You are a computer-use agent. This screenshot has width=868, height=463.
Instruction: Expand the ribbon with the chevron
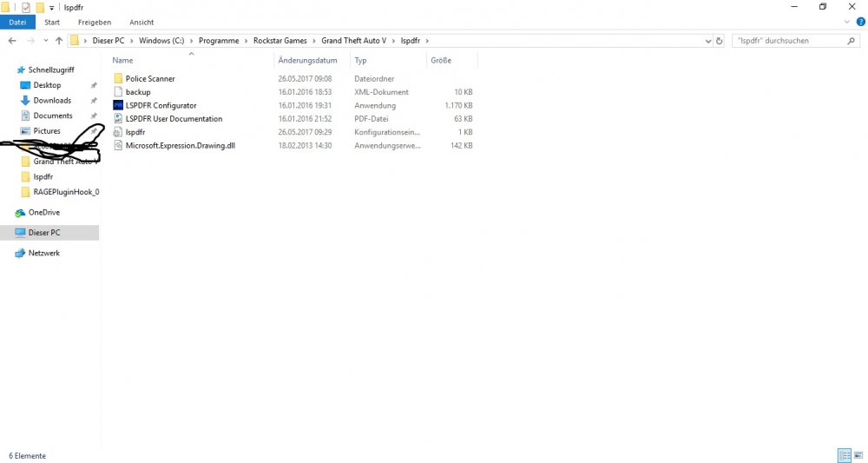click(x=847, y=23)
